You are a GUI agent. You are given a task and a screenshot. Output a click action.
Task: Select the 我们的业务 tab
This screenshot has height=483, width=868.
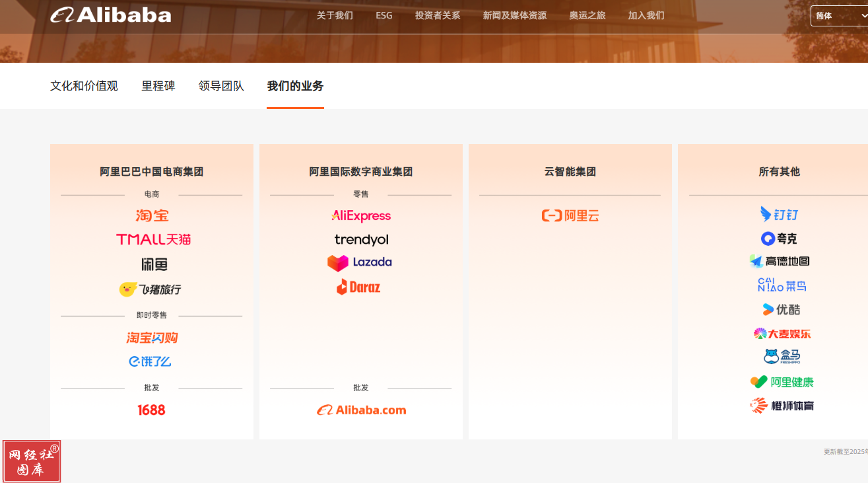click(x=295, y=86)
